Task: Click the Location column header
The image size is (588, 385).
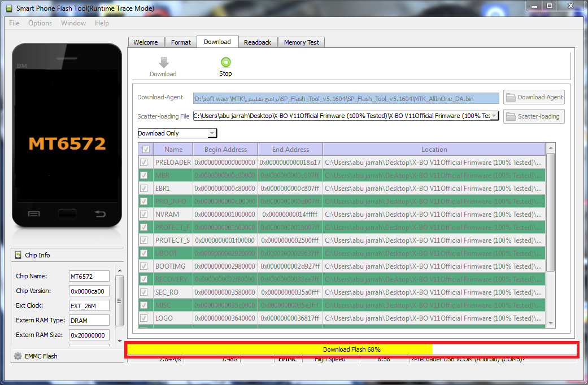Action: [x=434, y=149]
